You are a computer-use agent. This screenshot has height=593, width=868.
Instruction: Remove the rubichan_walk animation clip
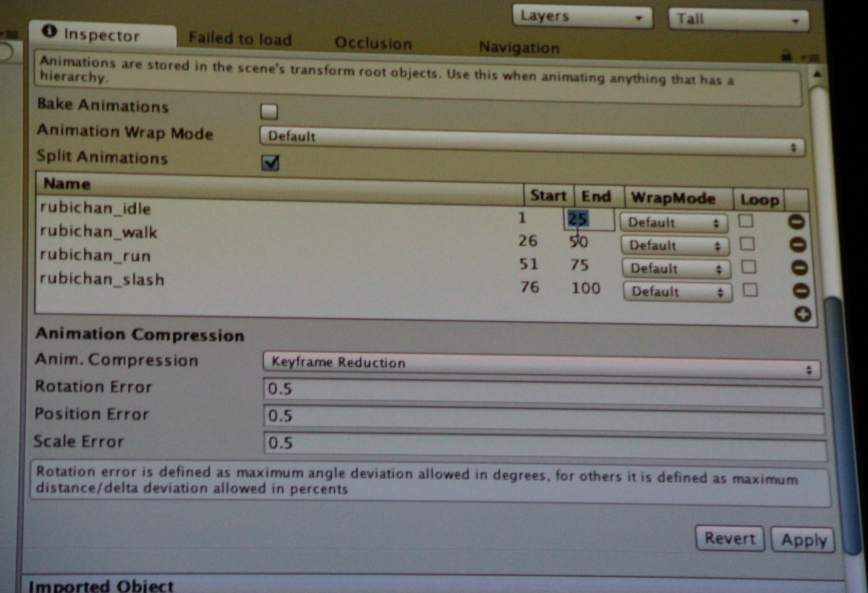point(799,246)
